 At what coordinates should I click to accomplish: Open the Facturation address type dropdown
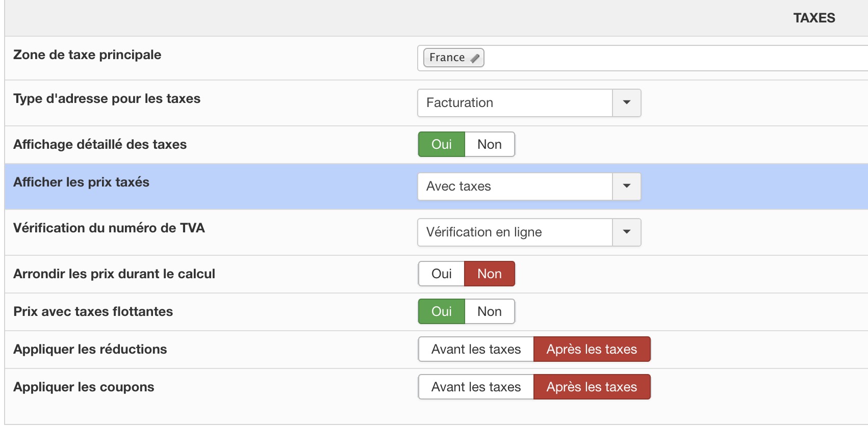(x=529, y=103)
